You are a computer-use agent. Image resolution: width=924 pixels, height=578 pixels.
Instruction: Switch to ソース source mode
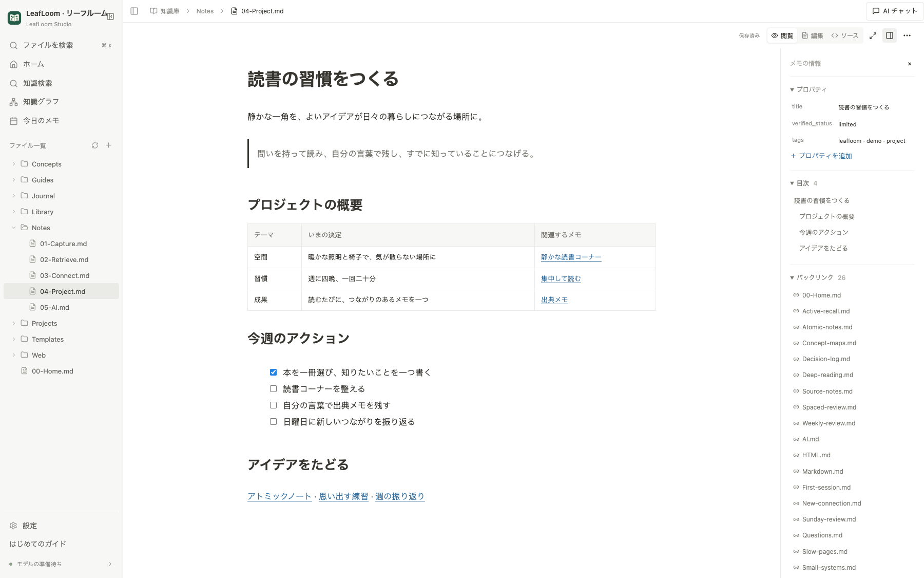[x=845, y=35]
